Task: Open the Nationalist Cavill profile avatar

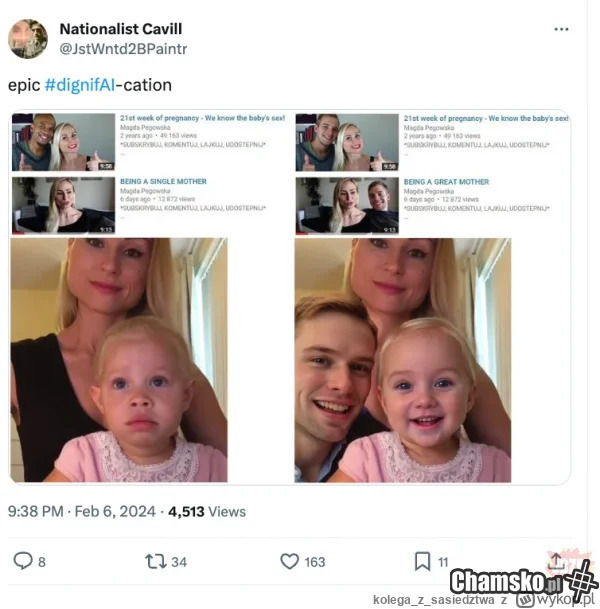Action: pyautogui.click(x=28, y=38)
